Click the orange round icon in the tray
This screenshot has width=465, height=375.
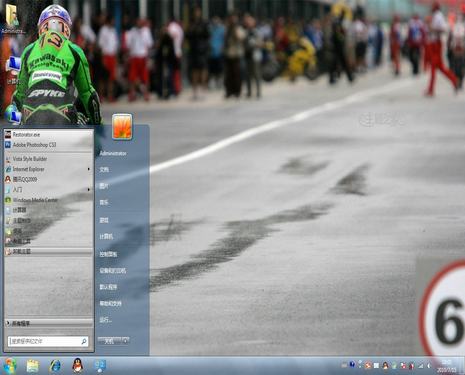[368, 366]
